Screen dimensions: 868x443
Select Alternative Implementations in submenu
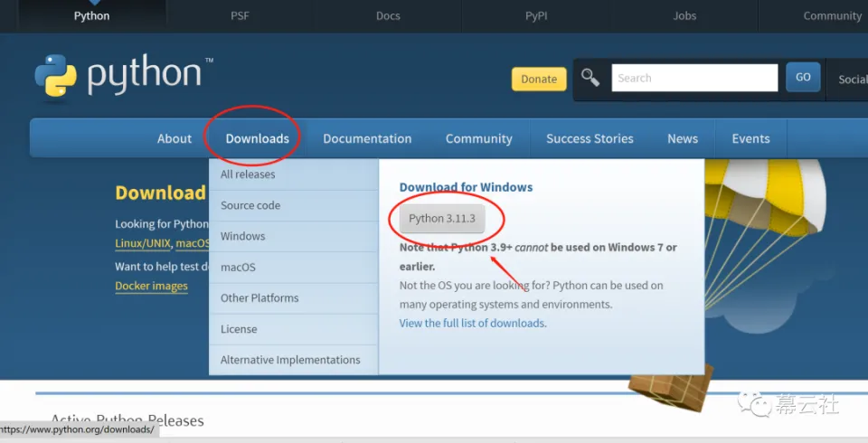coord(294,360)
